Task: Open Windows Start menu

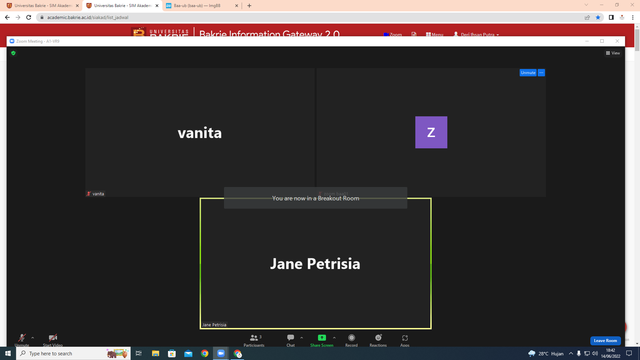Action: (x=8, y=353)
